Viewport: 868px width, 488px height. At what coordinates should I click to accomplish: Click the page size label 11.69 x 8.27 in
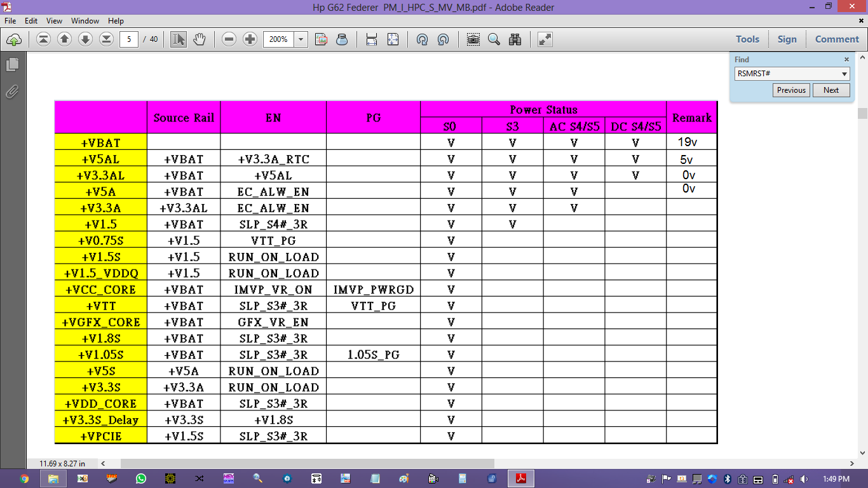tap(62, 463)
